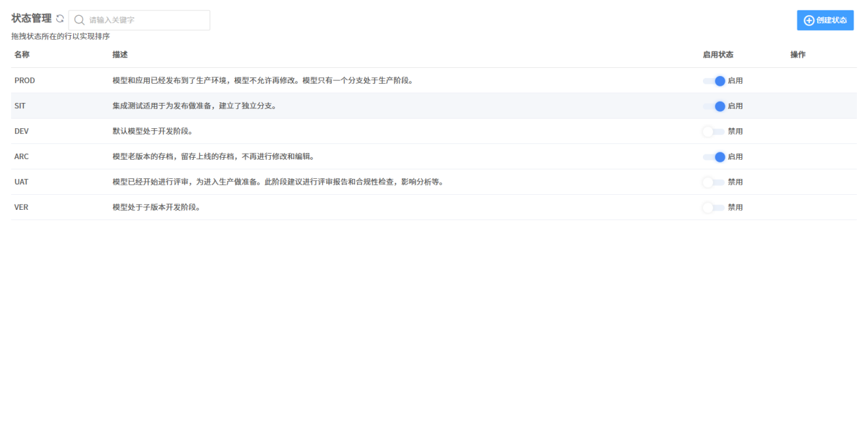
Task: Disable the PROD status toggle
Action: 714,81
